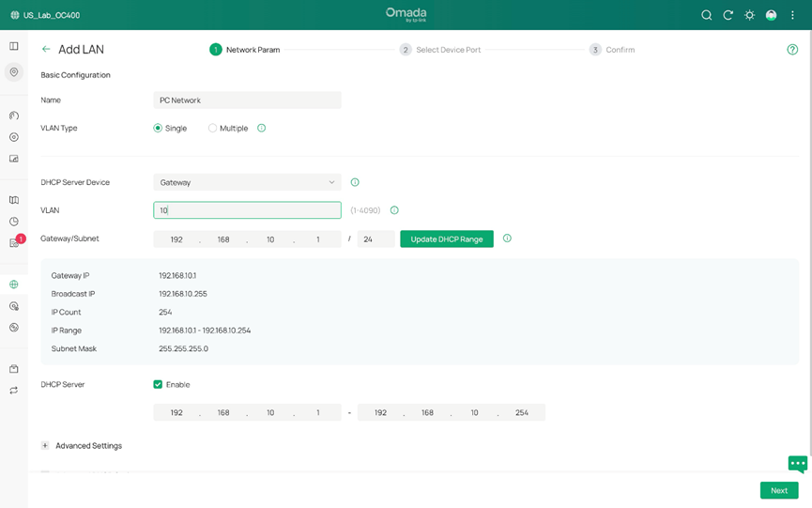The height and width of the screenshot is (508, 812).
Task: Click the Update DHCP Range button
Action: [x=446, y=239]
